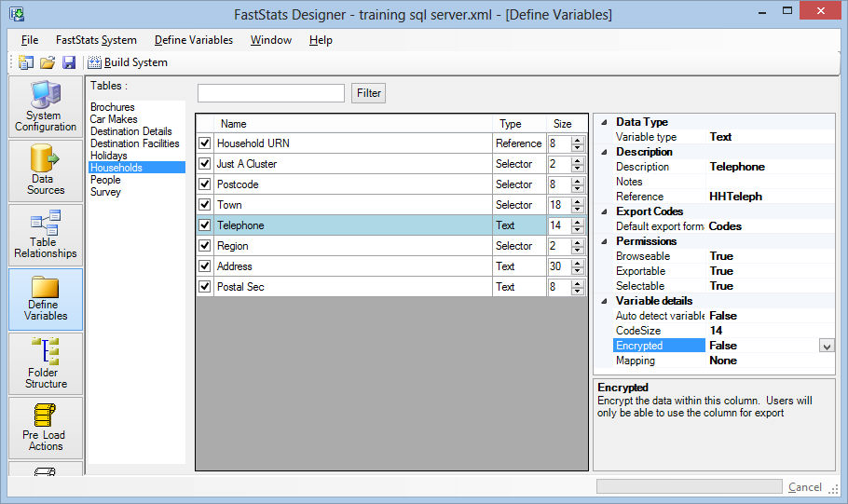Screen dimensions: 848x504
Task: Select the Exportable property row
Action: 724,271
